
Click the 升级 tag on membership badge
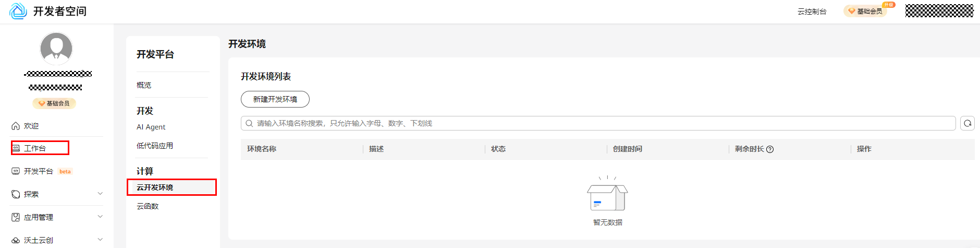click(889, 5)
